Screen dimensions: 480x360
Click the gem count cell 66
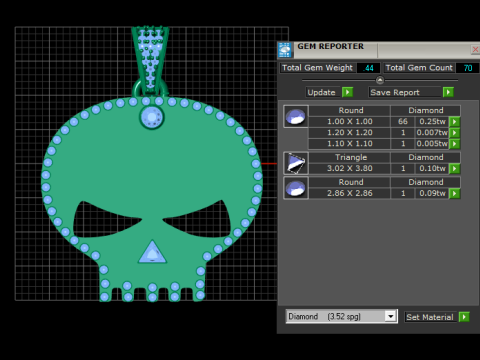click(x=403, y=122)
